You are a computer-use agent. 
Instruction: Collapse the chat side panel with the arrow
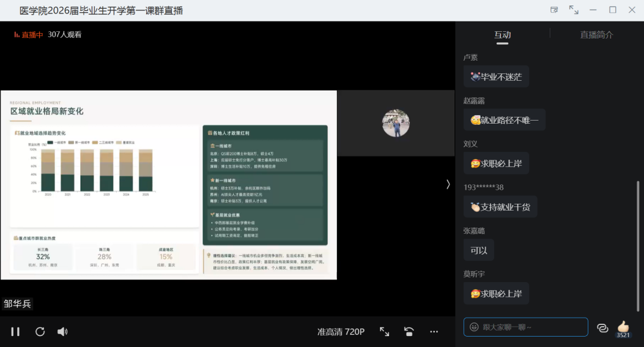click(x=448, y=184)
